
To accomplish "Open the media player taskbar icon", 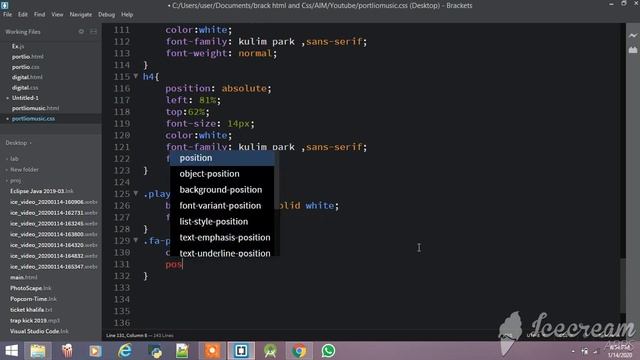I will (x=95, y=351).
